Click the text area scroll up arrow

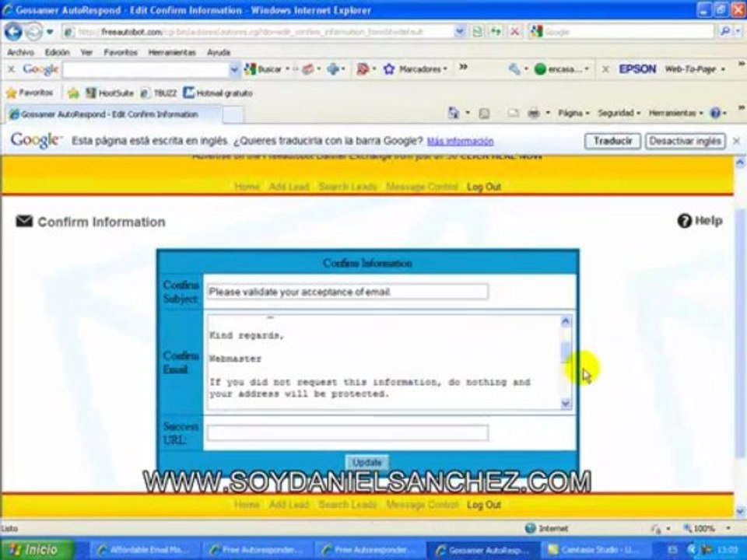click(x=566, y=321)
